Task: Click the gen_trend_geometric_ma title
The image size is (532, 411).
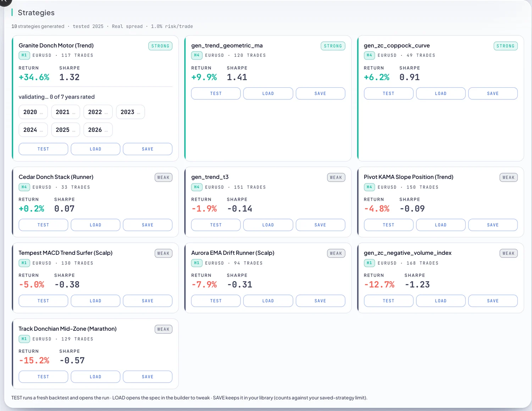Action: pyautogui.click(x=227, y=45)
